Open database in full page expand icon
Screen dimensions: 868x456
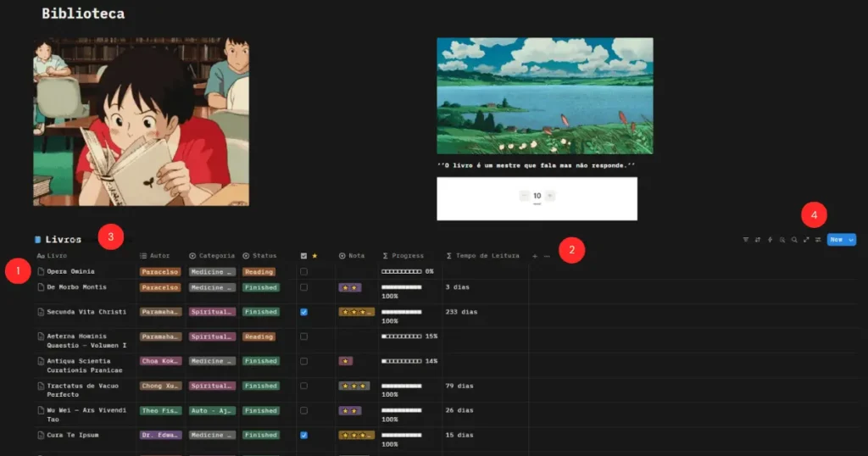pos(806,240)
